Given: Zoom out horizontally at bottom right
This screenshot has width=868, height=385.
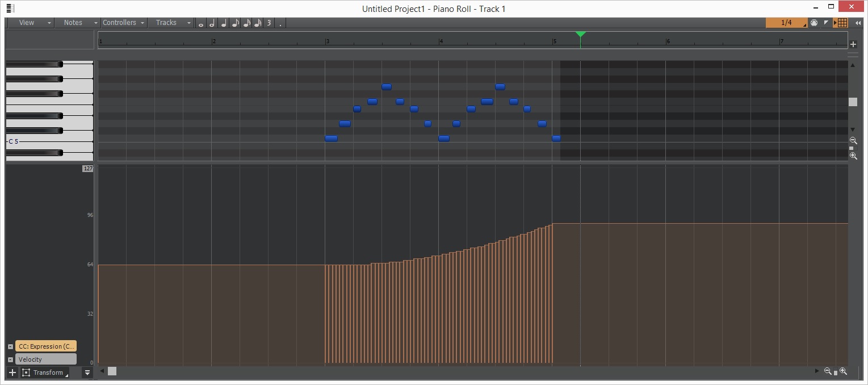Looking at the screenshot, I should pyautogui.click(x=828, y=371).
